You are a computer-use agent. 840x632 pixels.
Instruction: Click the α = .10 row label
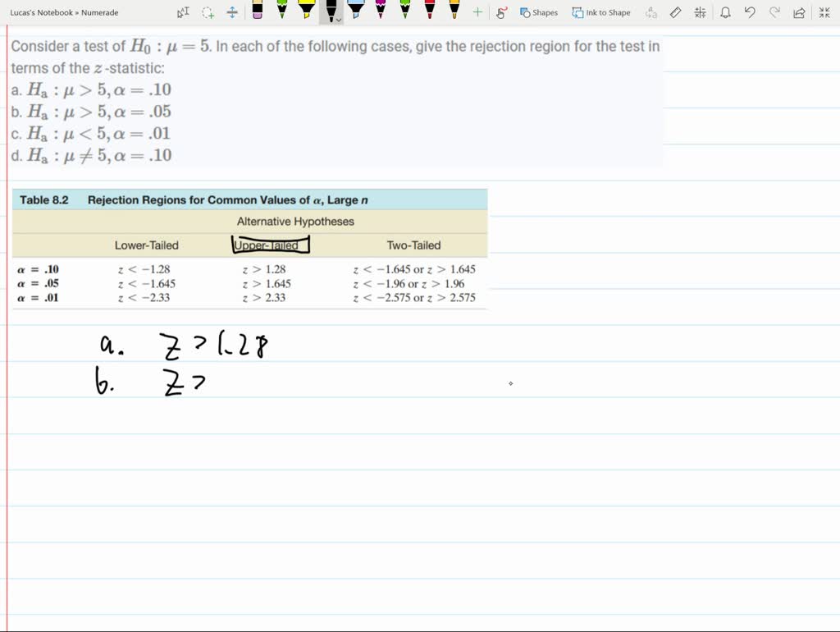[38, 269]
